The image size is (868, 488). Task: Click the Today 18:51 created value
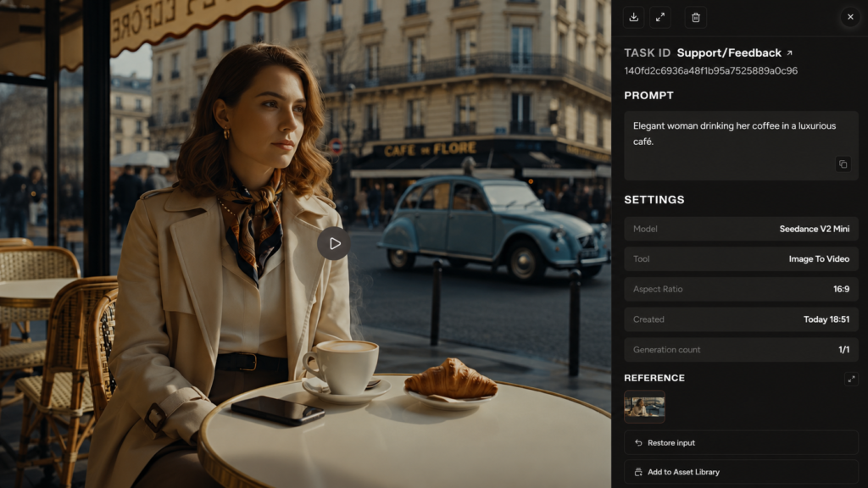[826, 319]
